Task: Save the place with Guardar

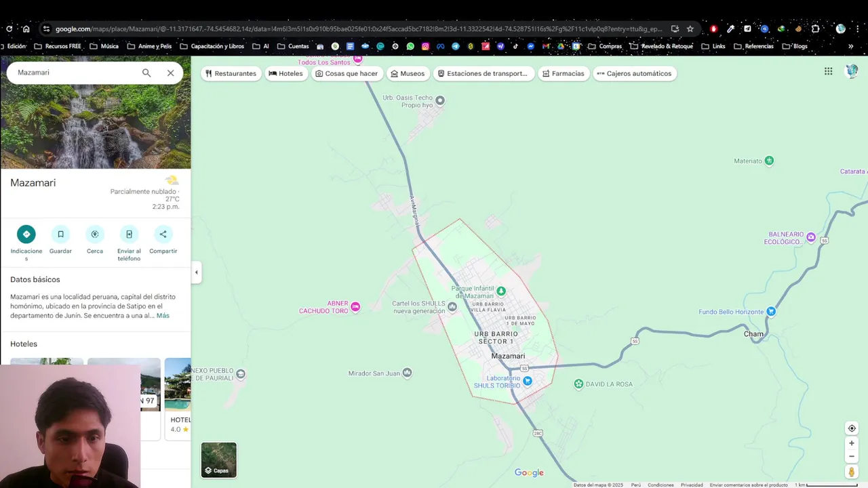Action: coord(60,235)
